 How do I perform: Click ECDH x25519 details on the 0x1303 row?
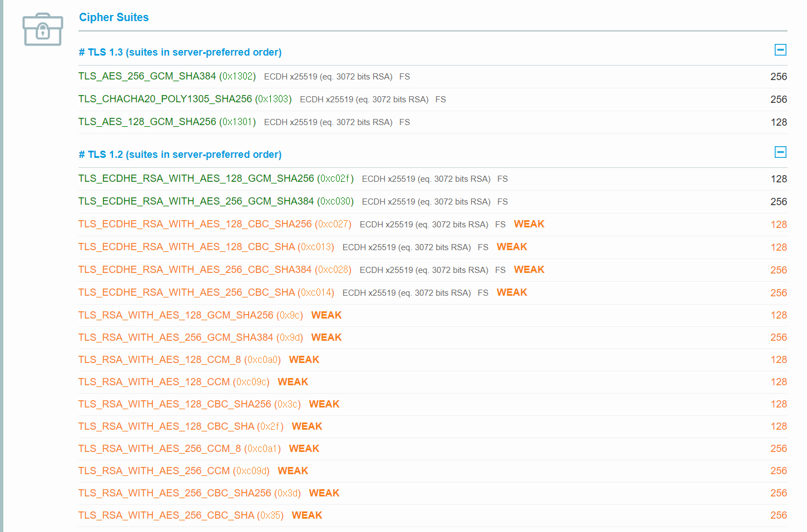[x=364, y=100]
